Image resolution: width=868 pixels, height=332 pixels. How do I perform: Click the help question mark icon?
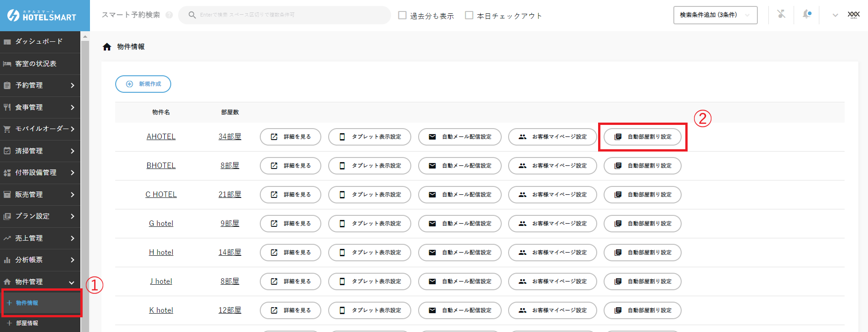(169, 15)
